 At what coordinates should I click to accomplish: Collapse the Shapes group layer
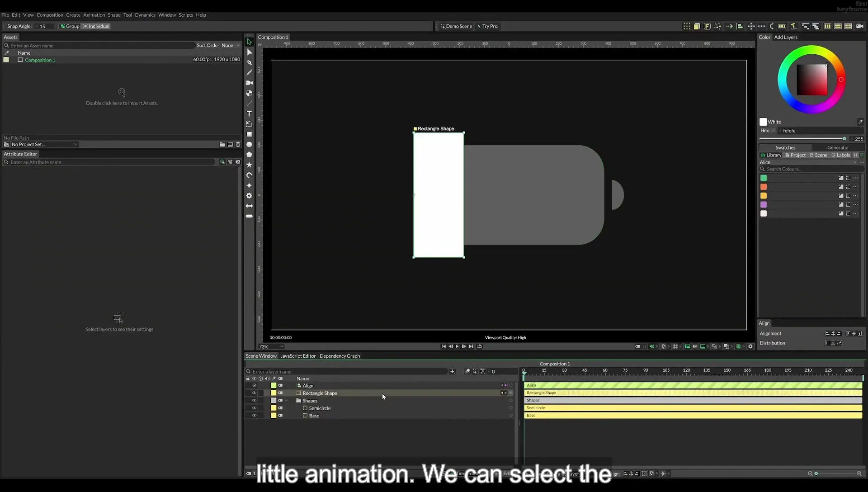click(x=286, y=401)
